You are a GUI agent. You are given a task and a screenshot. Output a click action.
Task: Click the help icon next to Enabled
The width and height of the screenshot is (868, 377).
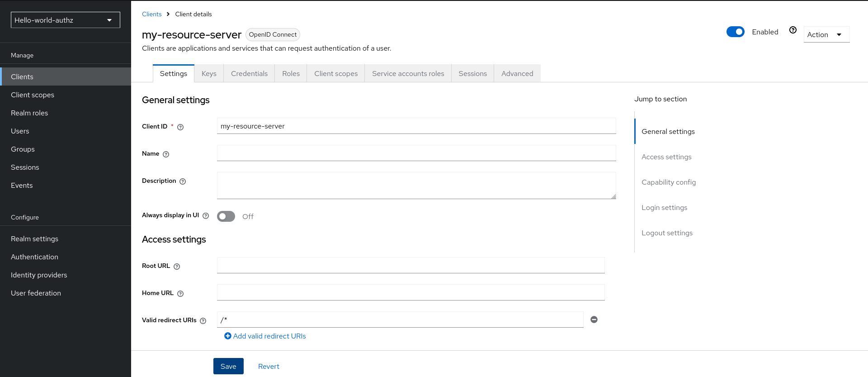[x=793, y=30]
